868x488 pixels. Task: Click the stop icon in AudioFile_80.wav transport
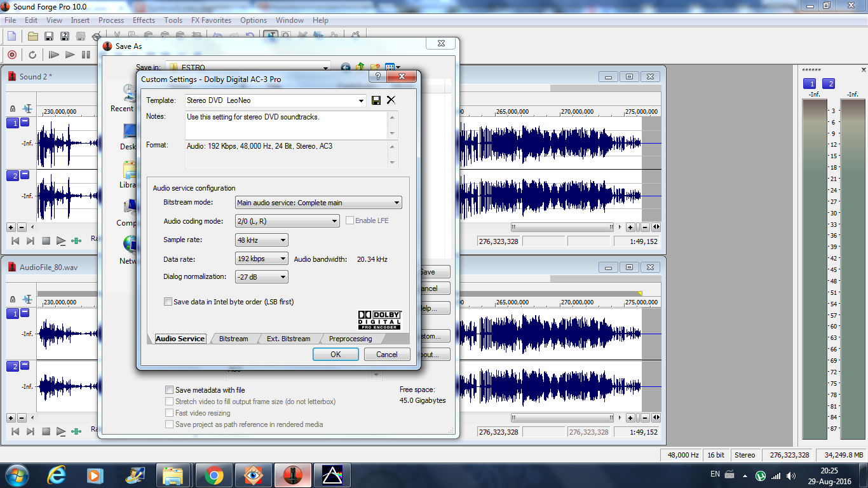pos(46,431)
